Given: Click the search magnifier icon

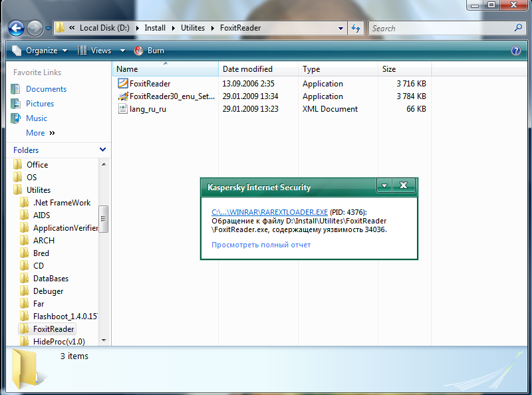Looking at the screenshot, I should coord(518,28).
